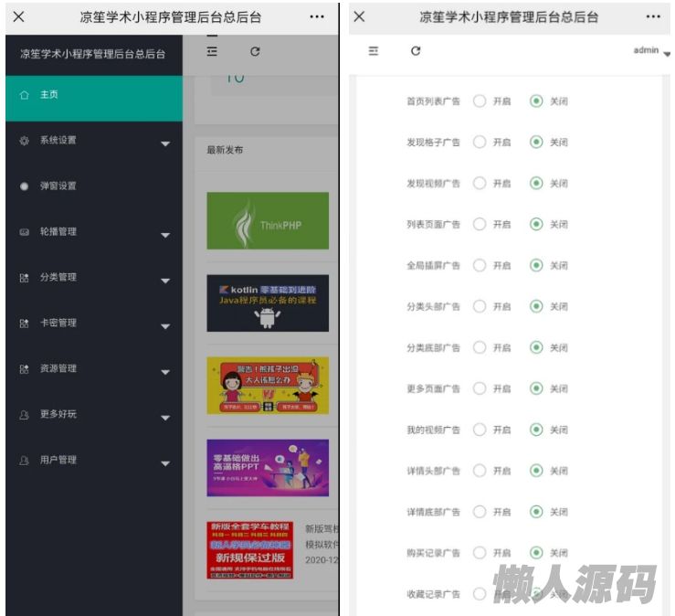Expand the 卡密管理 submenu arrow
This screenshot has width=675, height=616.
(165, 326)
